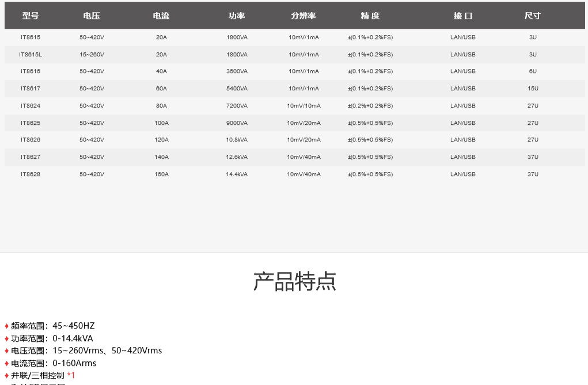Image resolution: width=588 pixels, height=385 pixels.
Task: Click the 6U size cell
Action: click(x=533, y=71)
